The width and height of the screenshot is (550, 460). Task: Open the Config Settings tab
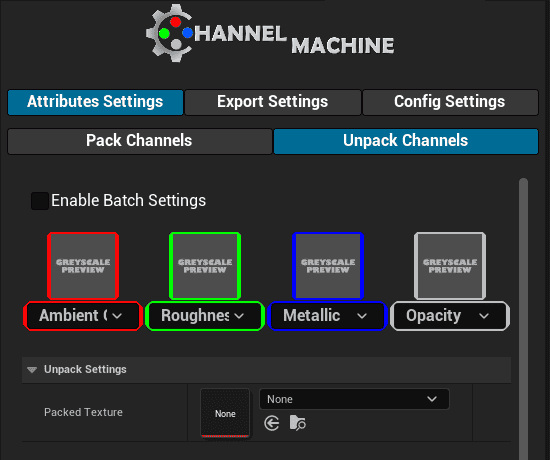pyautogui.click(x=450, y=102)
